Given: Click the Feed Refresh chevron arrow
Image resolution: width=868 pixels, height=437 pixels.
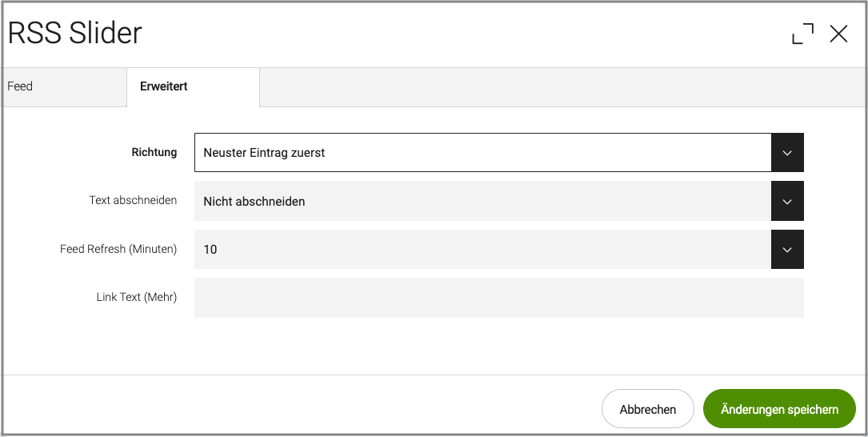Looking at the screenshot, I should click(x=787, y=250).
